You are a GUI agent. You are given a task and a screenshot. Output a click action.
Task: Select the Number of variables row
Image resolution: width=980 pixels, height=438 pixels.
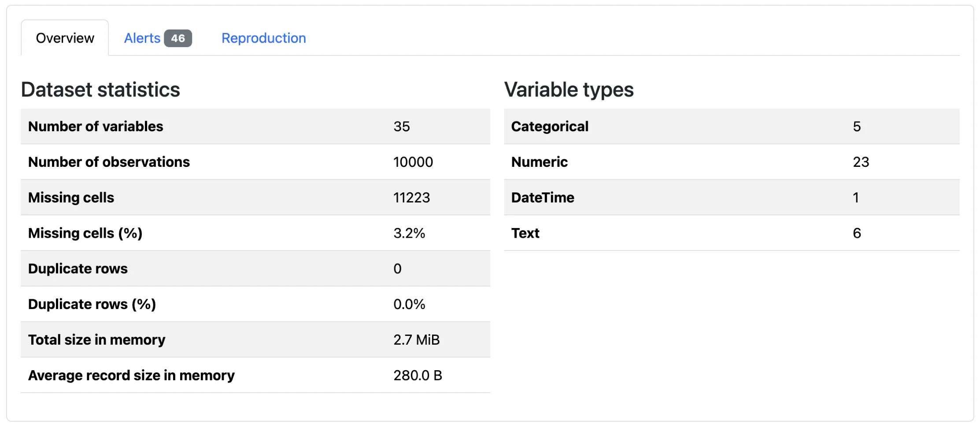[x=255, y=126]
